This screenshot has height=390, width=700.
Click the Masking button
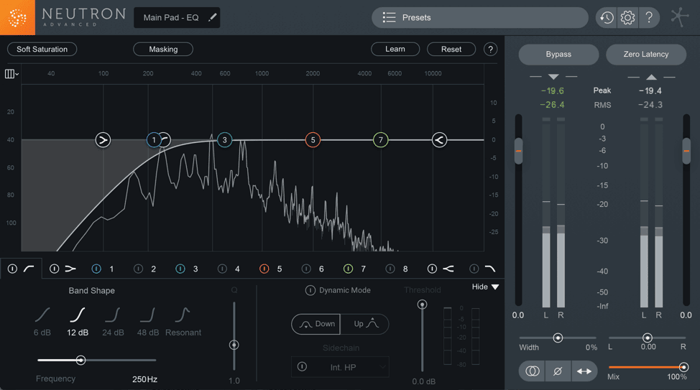163,49
